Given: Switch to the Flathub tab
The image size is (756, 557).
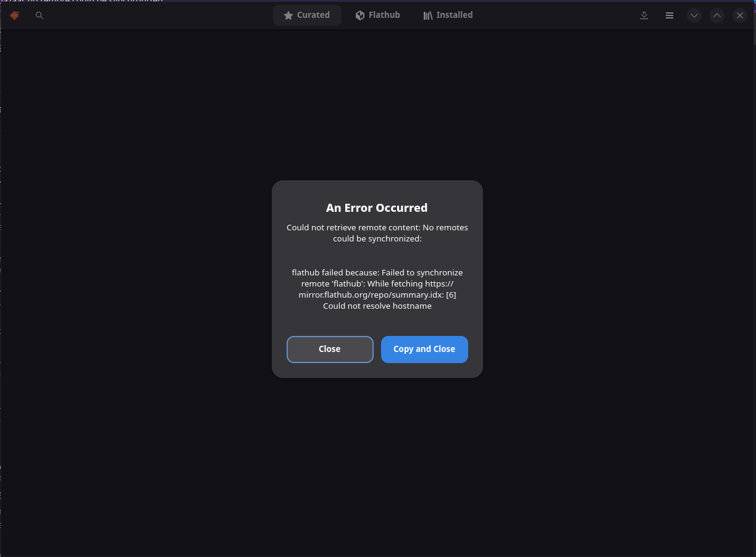Looking at the screenshot, I should pos(377,15).
